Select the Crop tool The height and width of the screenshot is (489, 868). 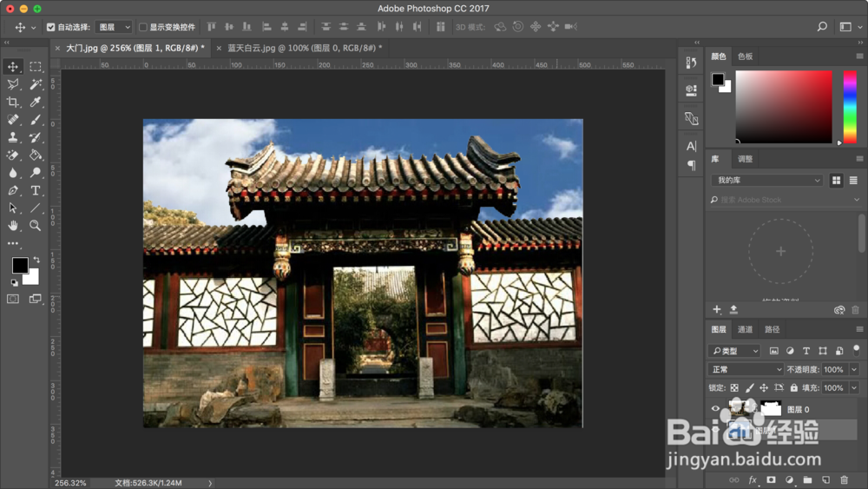pos(13,102)
